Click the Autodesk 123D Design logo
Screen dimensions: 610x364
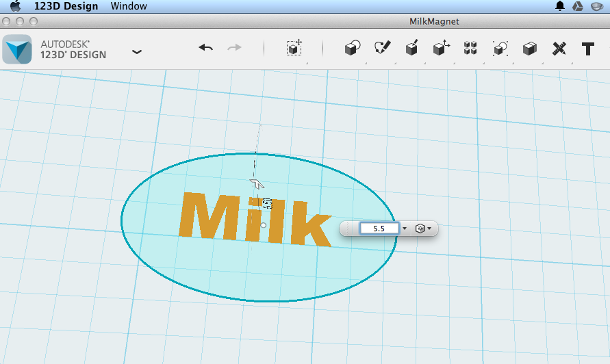[17, 49]
